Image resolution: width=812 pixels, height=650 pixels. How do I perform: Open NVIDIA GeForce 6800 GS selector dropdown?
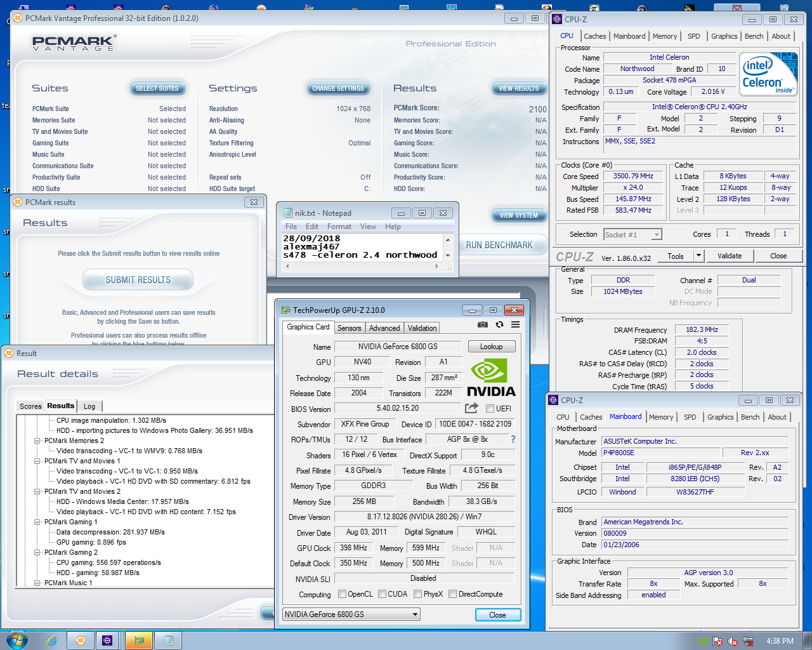point(351,614)
